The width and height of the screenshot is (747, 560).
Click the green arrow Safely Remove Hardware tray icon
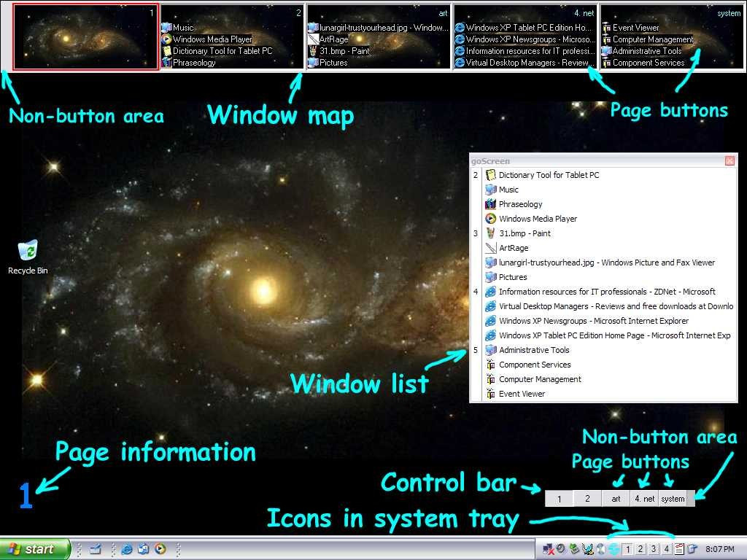(575, 549)
